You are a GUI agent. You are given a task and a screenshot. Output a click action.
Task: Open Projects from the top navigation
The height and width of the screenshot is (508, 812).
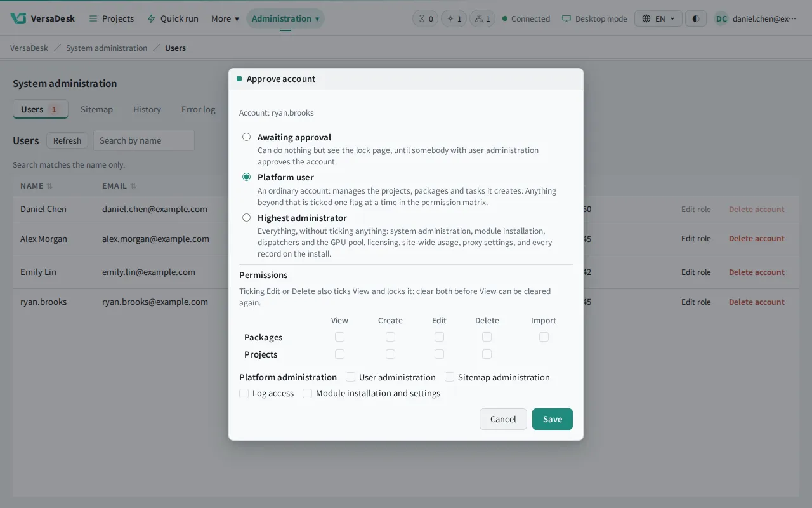[112, 18]
